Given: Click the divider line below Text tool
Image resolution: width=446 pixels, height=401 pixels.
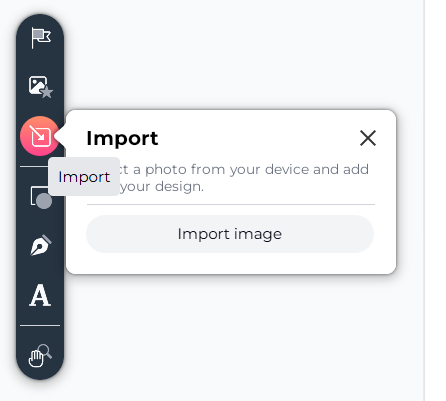Looking at the screenshot, I should tap(40, 325).
